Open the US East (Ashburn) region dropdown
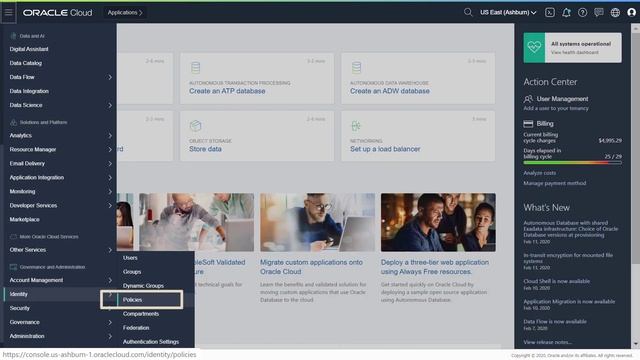This screenshot has height=360, width=640. tap(508, 13)
